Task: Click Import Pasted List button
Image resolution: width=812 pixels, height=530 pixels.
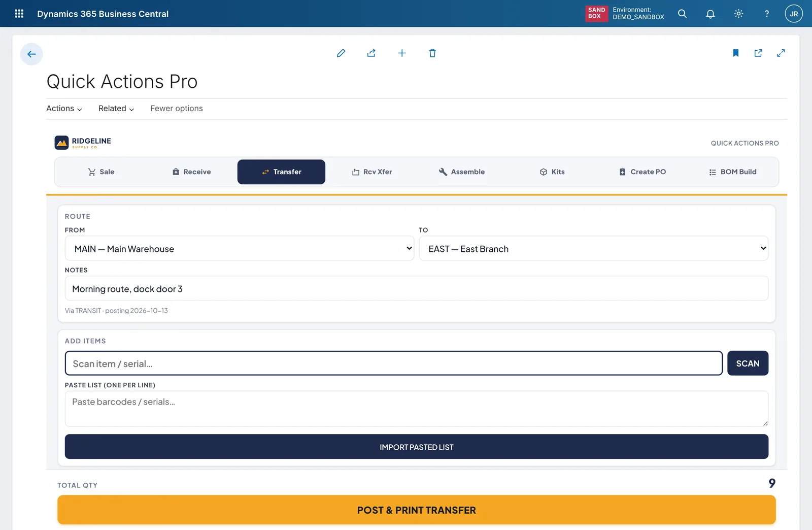Action: point(417,447)
